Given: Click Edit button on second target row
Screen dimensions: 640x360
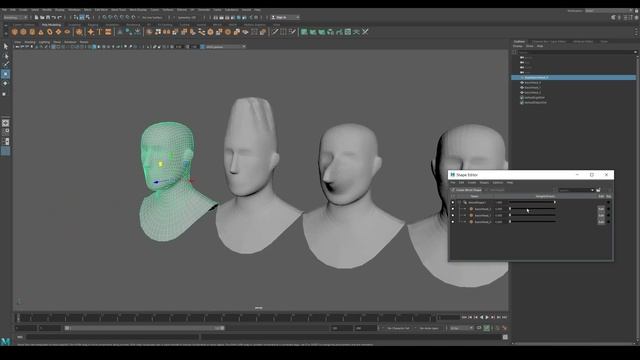Looking at the screenshot, I should click(x=601, y=216).
